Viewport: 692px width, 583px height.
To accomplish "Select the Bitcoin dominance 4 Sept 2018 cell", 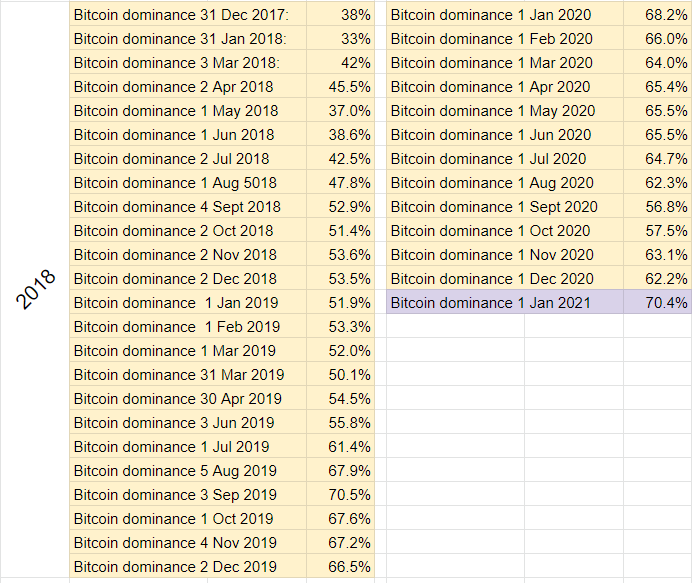I will click(188, 207).
